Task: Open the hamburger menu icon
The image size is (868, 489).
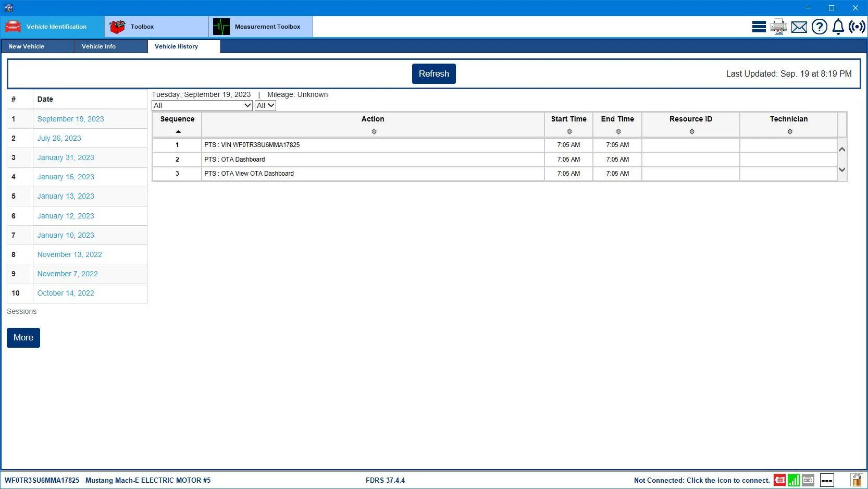Action: click(x=759, y=27)
